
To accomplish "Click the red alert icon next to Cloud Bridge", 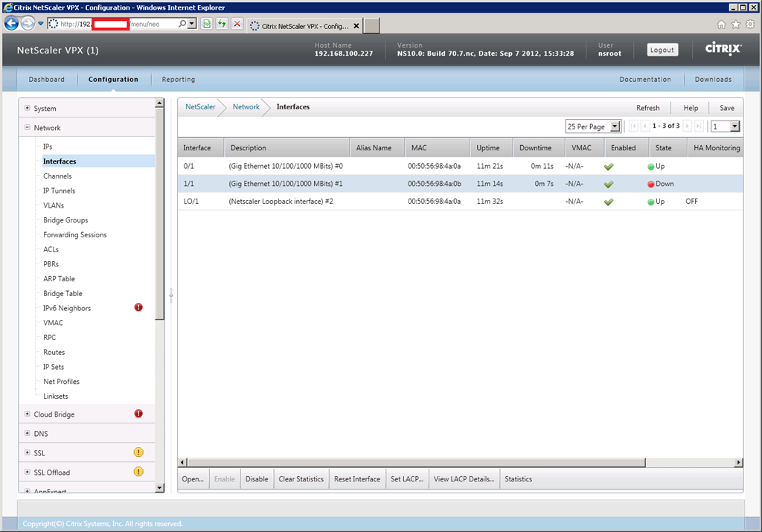I will click(x=138, y=414).
